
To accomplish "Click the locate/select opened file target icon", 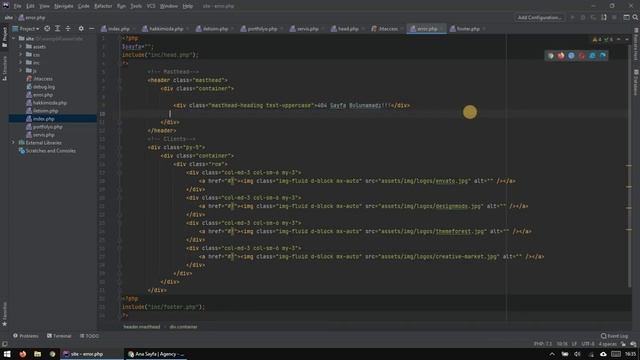I will [47, 29].
